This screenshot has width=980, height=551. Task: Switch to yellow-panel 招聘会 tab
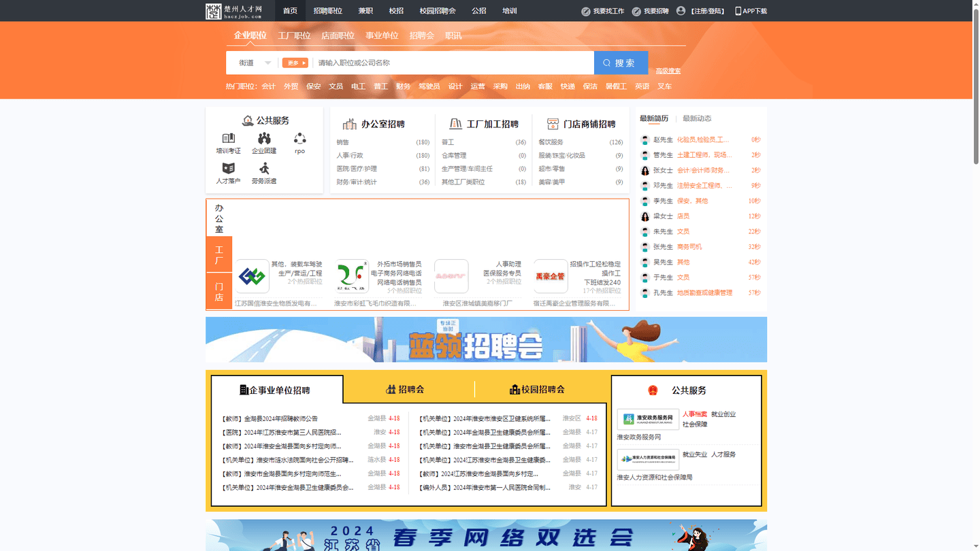click(405, 390)
